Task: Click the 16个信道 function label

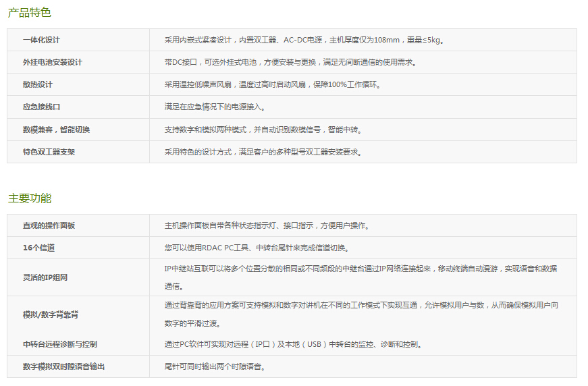Action: [39, 248]
